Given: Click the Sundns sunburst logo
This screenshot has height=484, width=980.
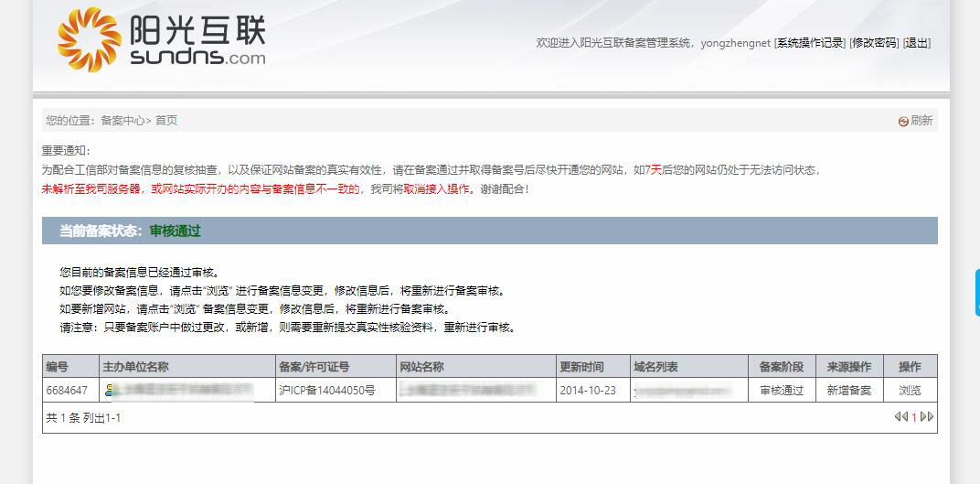Looking at the screenshot, I should pos(89,38).
